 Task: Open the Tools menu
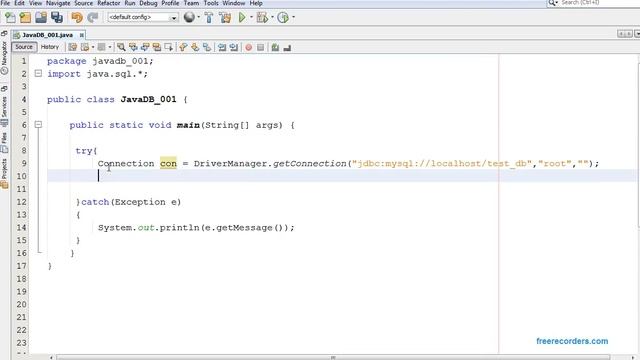tap(211, 3)
